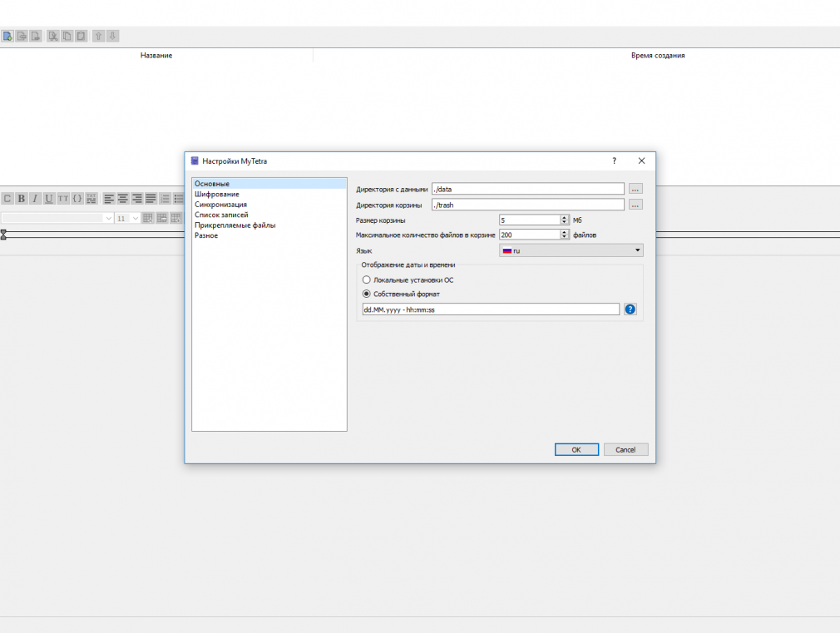Open the Список записей settings section
The image size is (840, 633).
click(x=269, y=215)
